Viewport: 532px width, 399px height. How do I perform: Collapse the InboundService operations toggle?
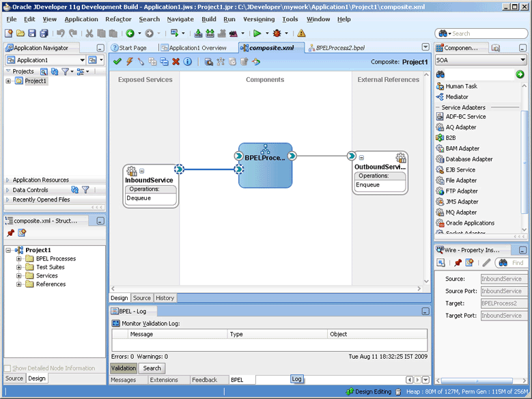coord(142,171)
